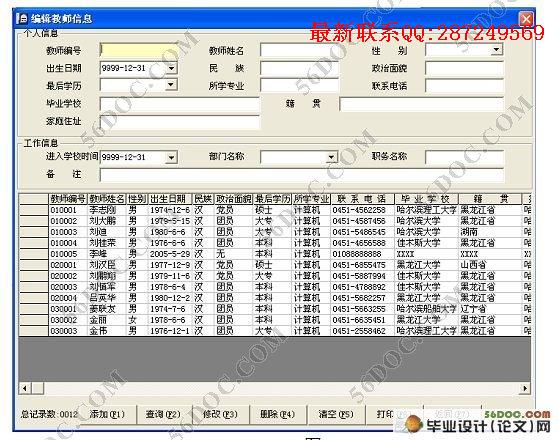Click the 毕业学校 column header
559x440 pixels.
pos(427,199)
